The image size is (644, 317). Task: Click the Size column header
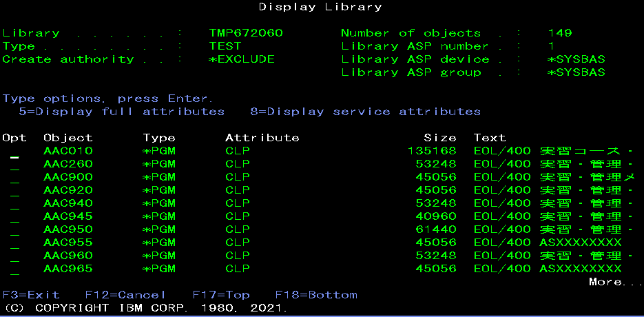440,138
